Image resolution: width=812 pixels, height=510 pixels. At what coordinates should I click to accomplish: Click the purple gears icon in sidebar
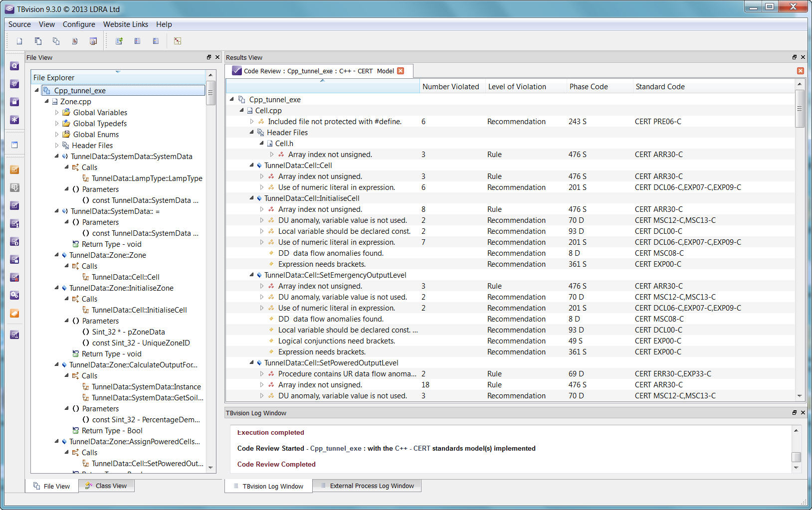click(14, 295)
